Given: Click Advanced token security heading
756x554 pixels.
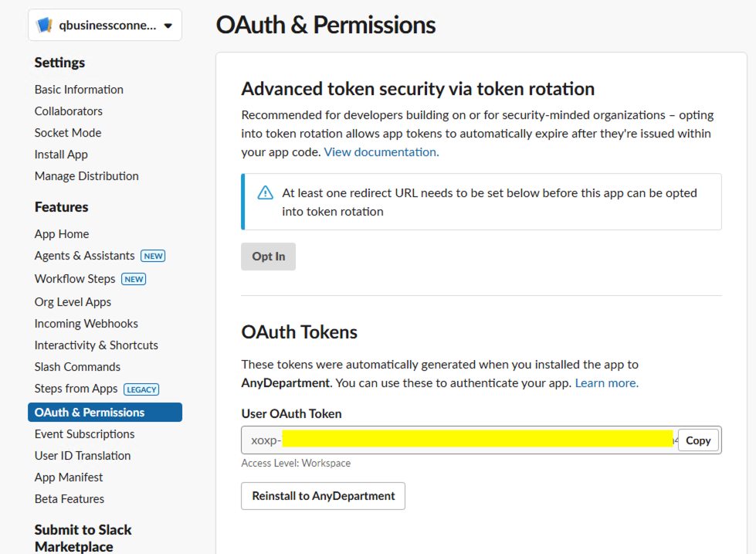Looking at the screenshot, I should click(418, 90).
